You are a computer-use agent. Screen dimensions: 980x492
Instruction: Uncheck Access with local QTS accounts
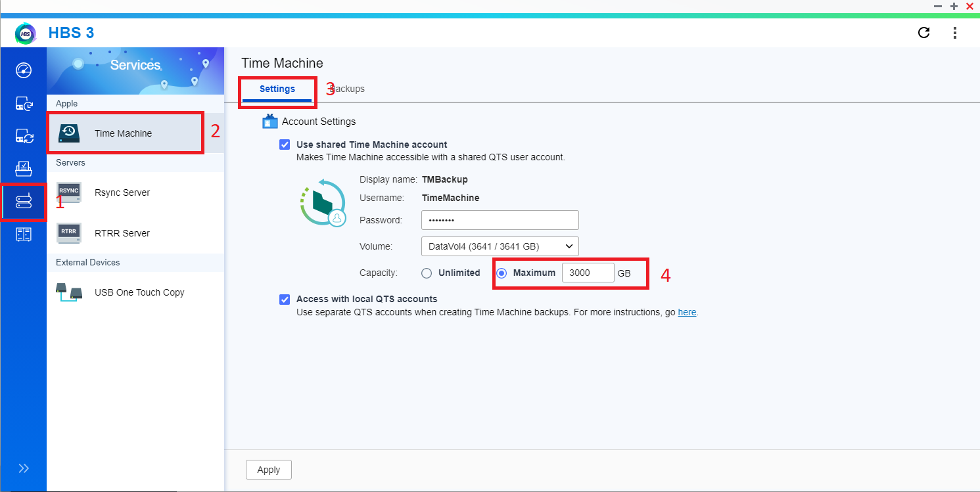point(284,299)
